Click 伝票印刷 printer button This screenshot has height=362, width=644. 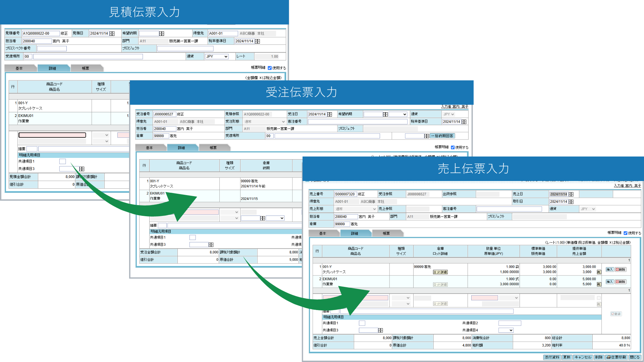616,357
